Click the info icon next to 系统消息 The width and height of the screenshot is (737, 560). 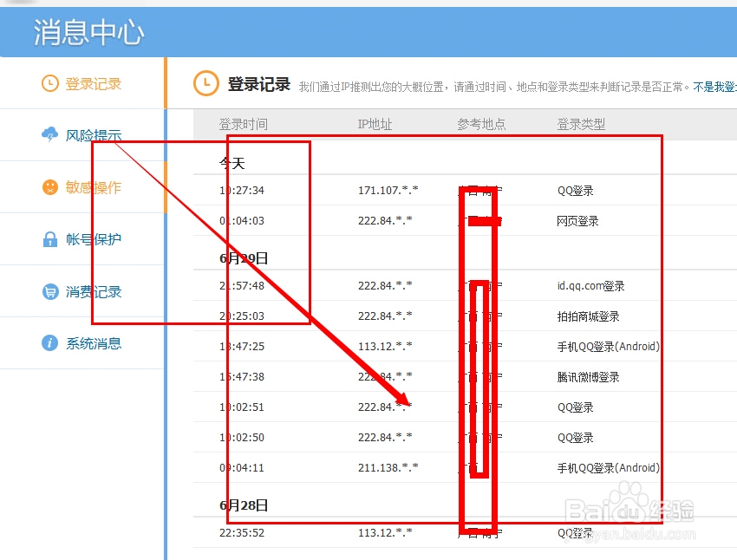tap(49, 343)
